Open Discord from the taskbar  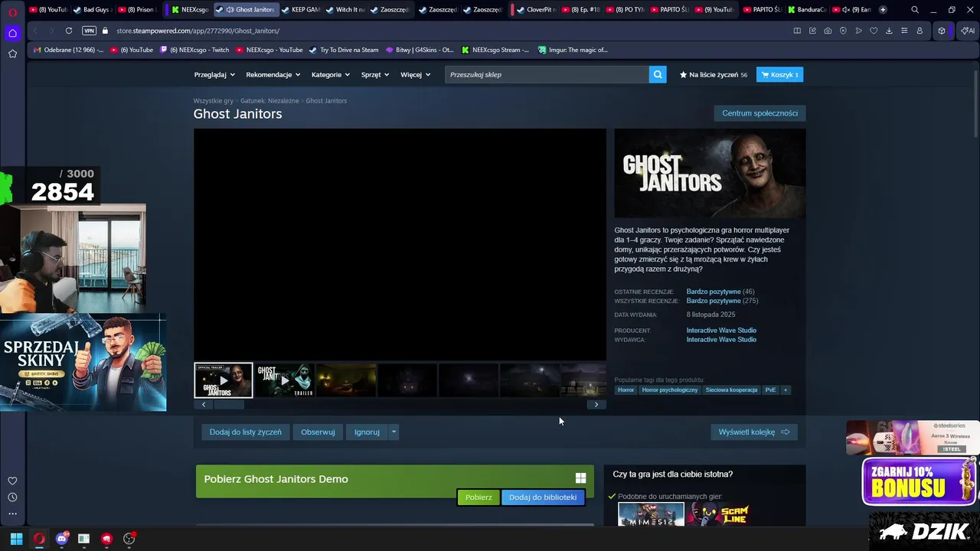click(62, 539)
